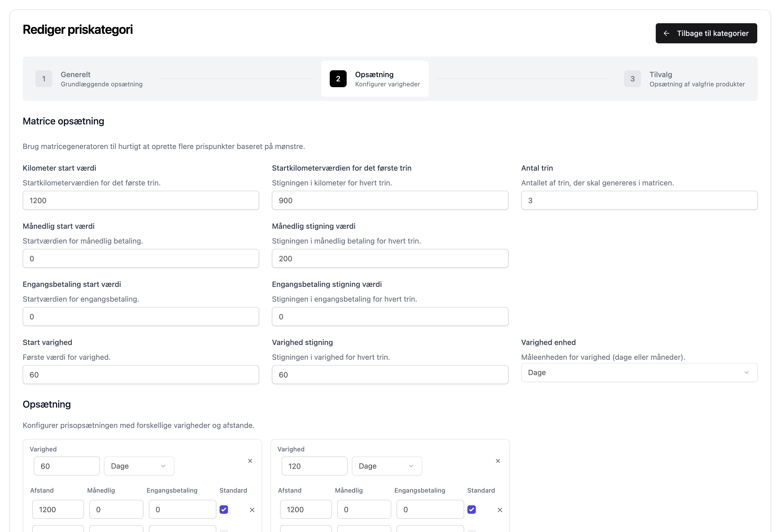Click Tilbage til kategorier button
Image resolution: width=781 pixels, height=532 pixels.
click(x=706, y=33)
